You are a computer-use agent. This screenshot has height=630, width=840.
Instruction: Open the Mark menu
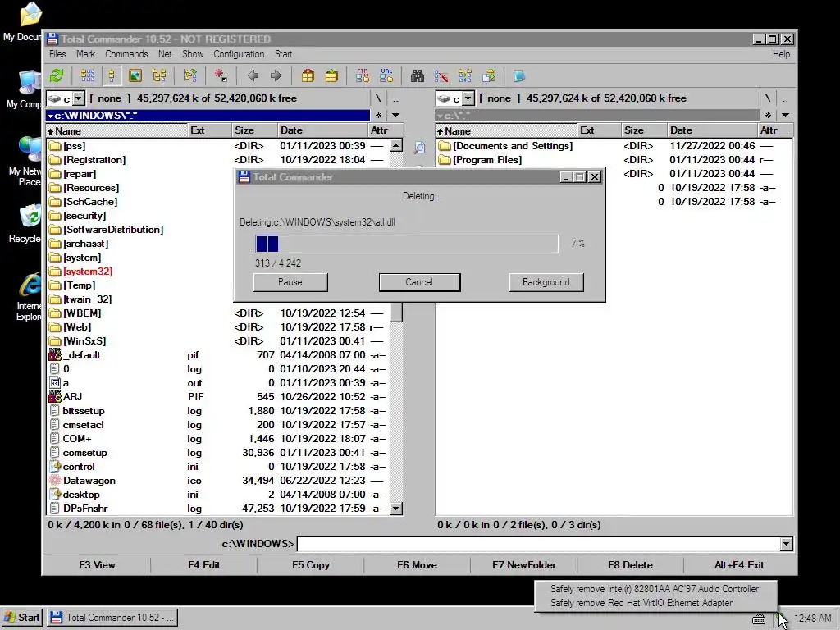click(85, 54)
